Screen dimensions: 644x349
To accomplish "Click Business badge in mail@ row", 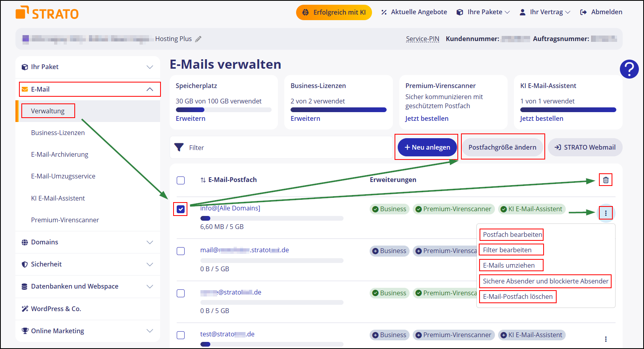I will [389, 251].
